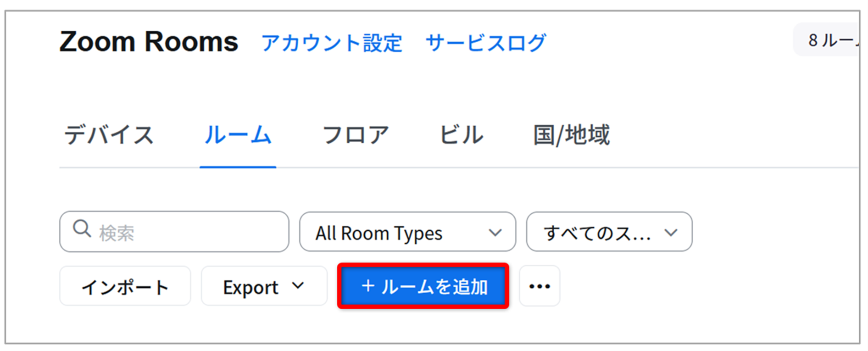Open the アカウント設定 link
The height and width of the screenshot is (351, 868).
tap(332, 43)
